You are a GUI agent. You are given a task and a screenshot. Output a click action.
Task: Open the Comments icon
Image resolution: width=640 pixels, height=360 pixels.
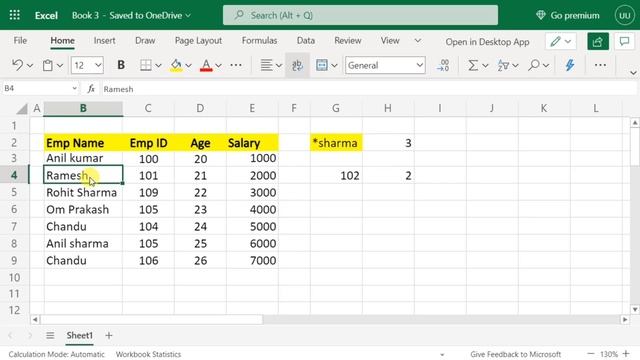coord(624,41)
